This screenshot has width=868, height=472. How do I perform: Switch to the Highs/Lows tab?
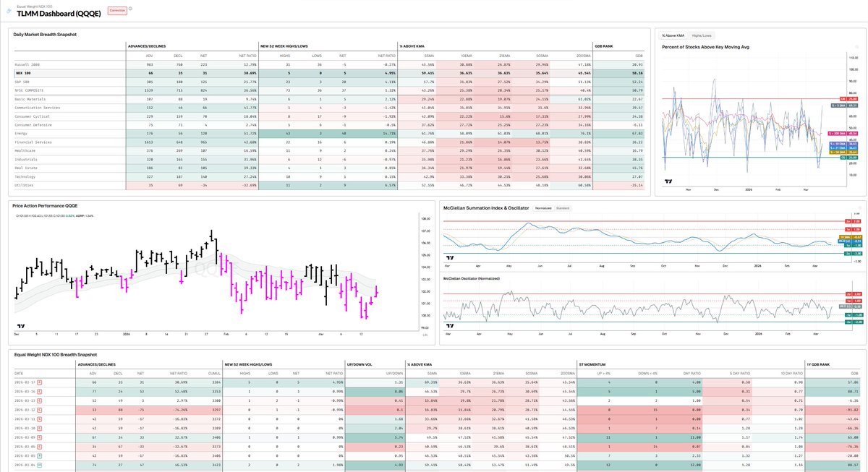point(702,34)
